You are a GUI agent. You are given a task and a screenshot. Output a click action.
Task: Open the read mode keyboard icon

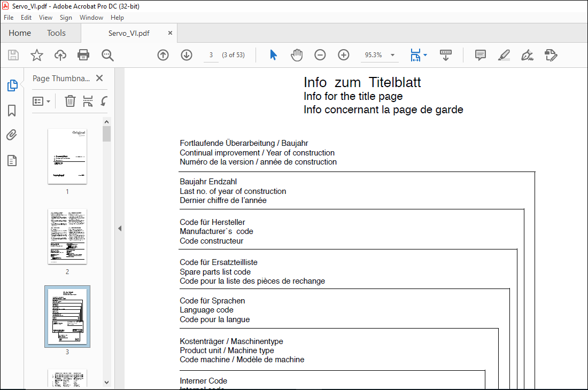[445, 55]
